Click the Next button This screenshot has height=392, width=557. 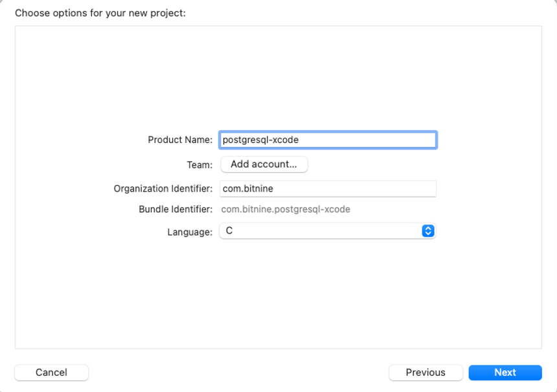[x=505, y=373]
